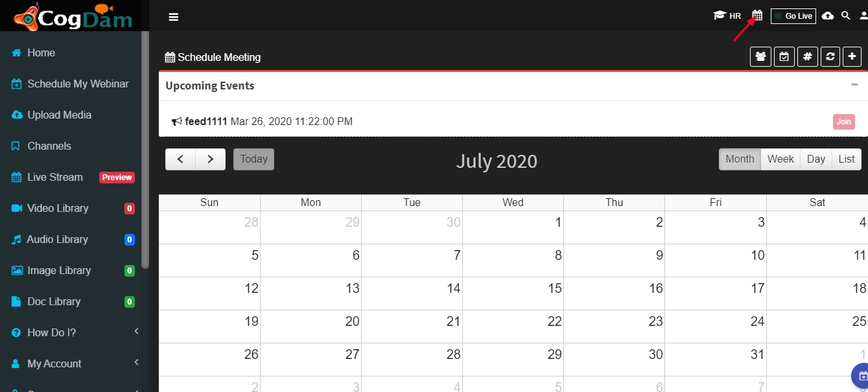Switch to List calendar view
Image resolution: width=868 pixels, height=392 pixels.
click(x=847, y=159)
